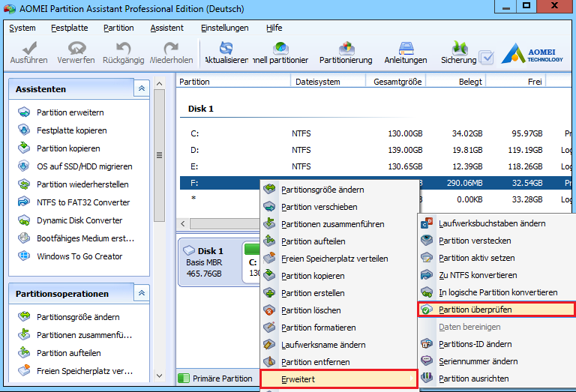This screenshot has height=392, width=576.
Task: Click partition list horizontal scroll left arrow
Action: point(183,223)
